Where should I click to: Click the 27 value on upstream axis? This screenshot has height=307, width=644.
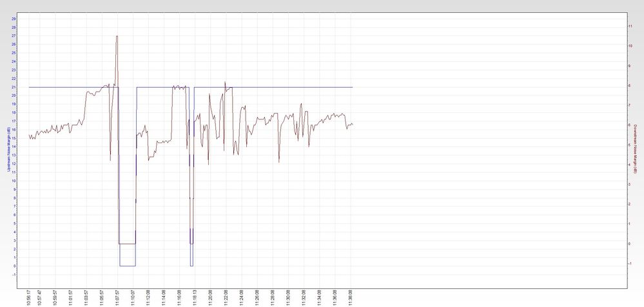pos(14,35)
